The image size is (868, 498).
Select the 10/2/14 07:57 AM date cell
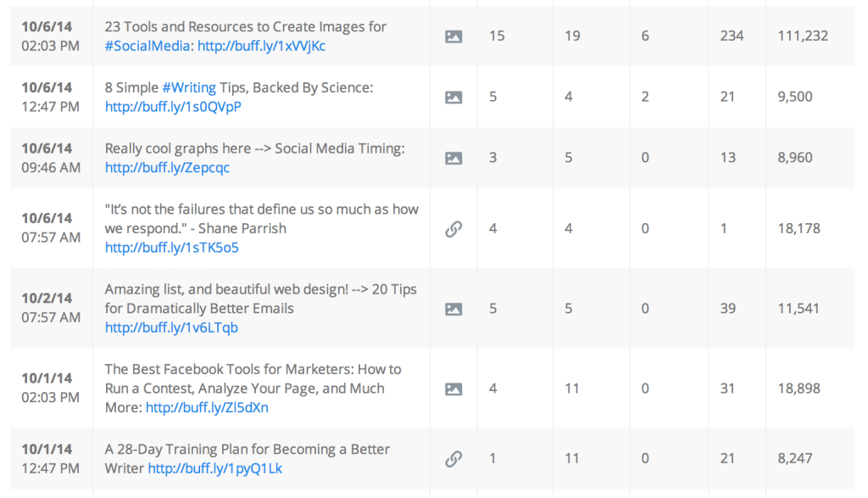point(51,308)
